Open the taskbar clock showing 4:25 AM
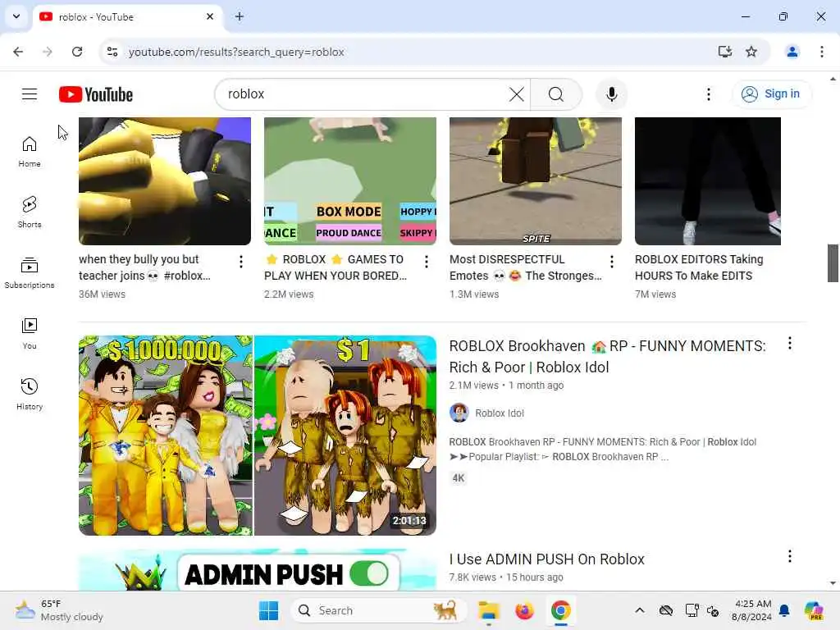840x630 pixels. pos(752,610)
